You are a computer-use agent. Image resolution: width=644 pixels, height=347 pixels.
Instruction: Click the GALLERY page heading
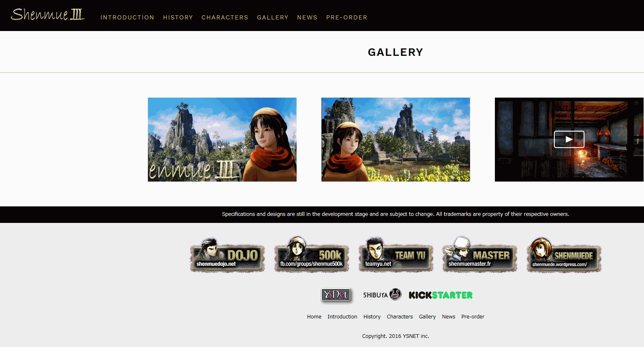pyautogui.click(x=396, y=52)
